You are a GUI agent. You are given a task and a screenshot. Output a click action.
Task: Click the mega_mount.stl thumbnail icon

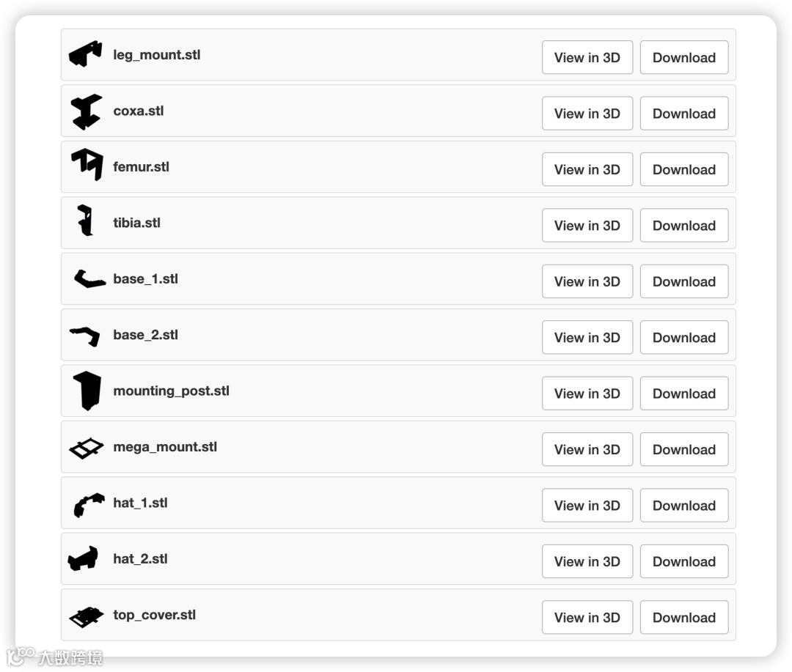point(87,448)
